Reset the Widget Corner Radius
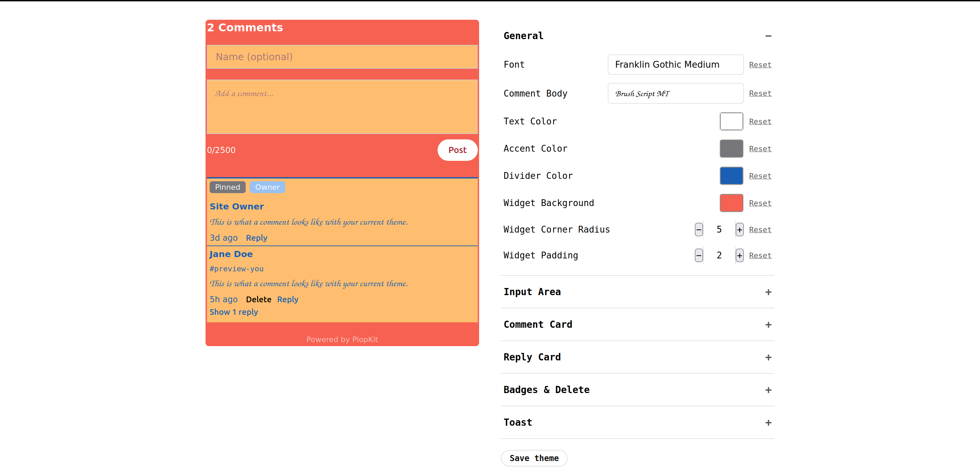 (760, 230)
